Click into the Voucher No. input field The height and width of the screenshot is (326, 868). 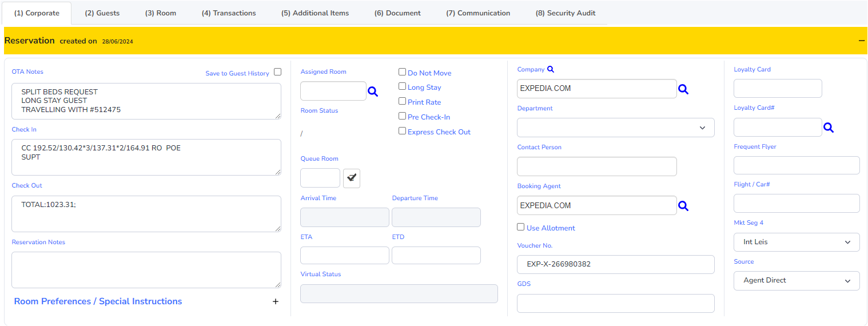[x=616, y=264]
